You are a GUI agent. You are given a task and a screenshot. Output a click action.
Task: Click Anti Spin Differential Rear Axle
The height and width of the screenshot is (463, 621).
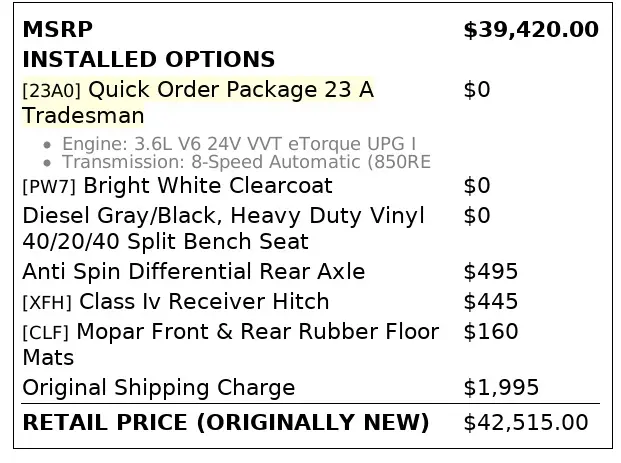193,272
